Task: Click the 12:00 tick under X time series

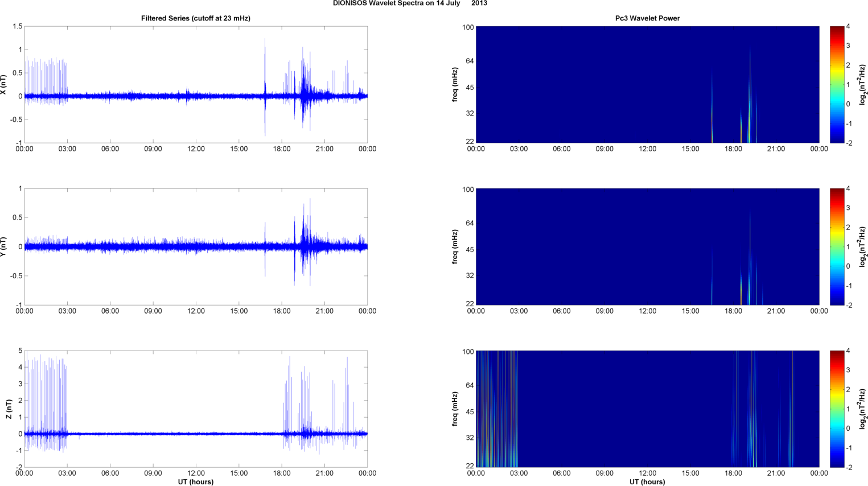Action: point(196,149)
